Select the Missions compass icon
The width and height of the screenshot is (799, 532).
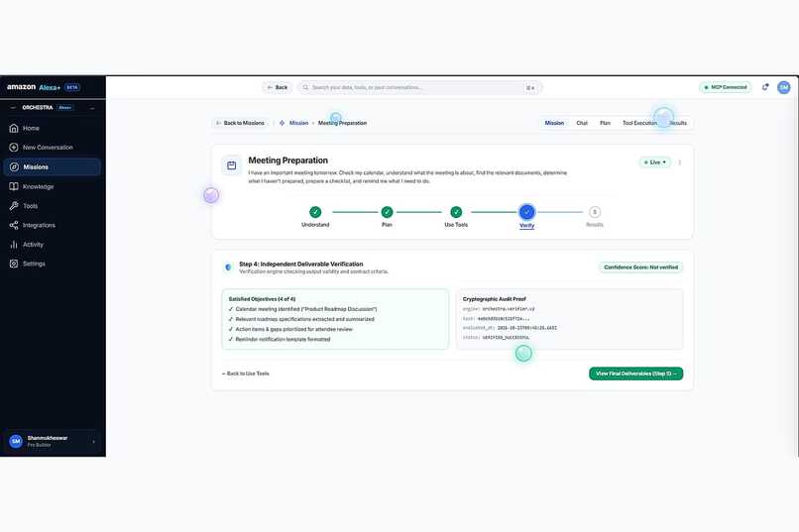point(14,167)
